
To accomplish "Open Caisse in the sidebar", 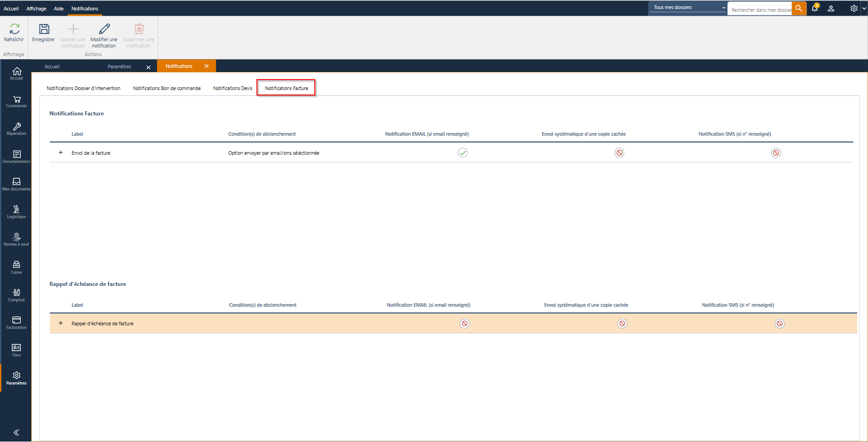I will (17, 267).
